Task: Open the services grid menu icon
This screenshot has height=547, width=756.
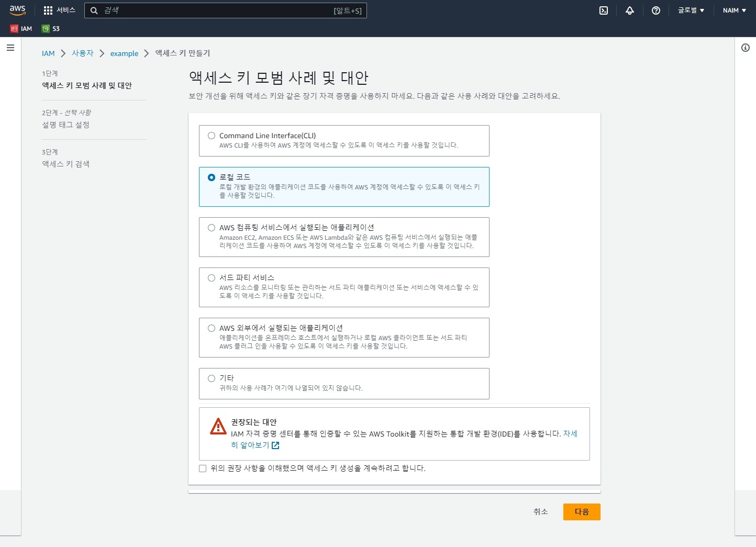Action: click(48, 10)
